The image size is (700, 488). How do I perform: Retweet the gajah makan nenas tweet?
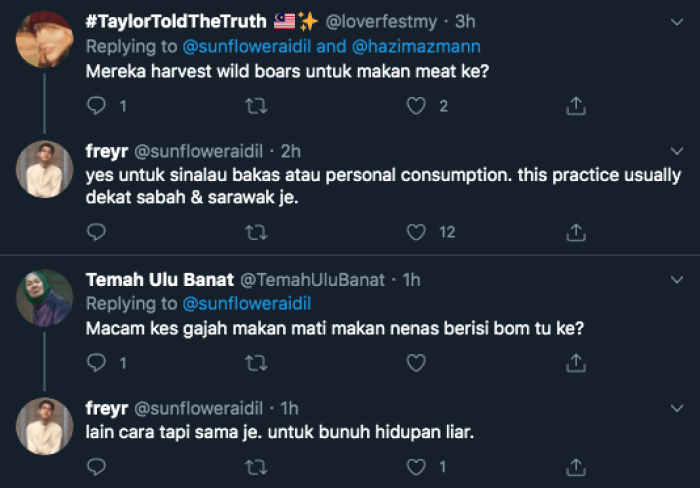point(256,363)
